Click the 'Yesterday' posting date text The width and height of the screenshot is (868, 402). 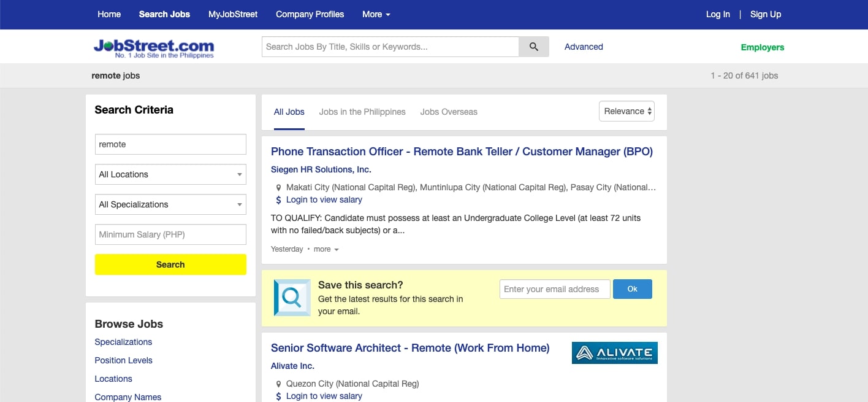tap(287, 249)
